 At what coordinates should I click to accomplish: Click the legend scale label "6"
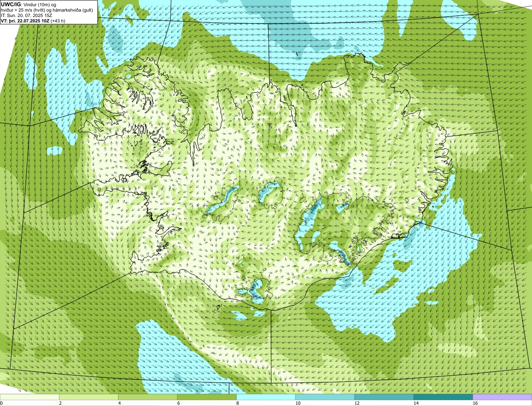tap(179, 403)
